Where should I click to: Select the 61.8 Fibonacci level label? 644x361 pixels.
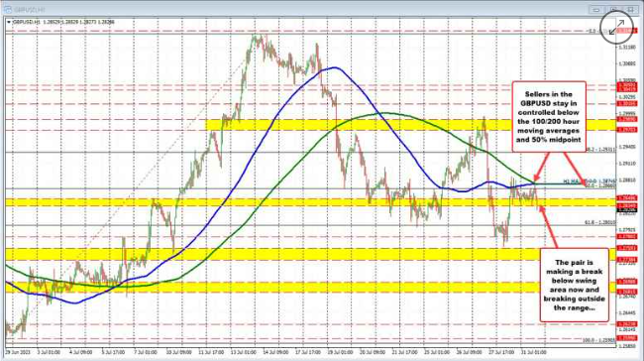click(x=600, y=222)
